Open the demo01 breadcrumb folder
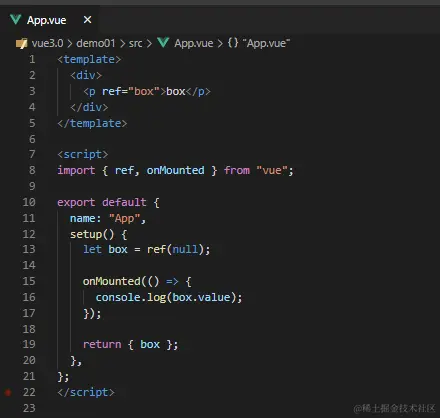 click(96, 43)
